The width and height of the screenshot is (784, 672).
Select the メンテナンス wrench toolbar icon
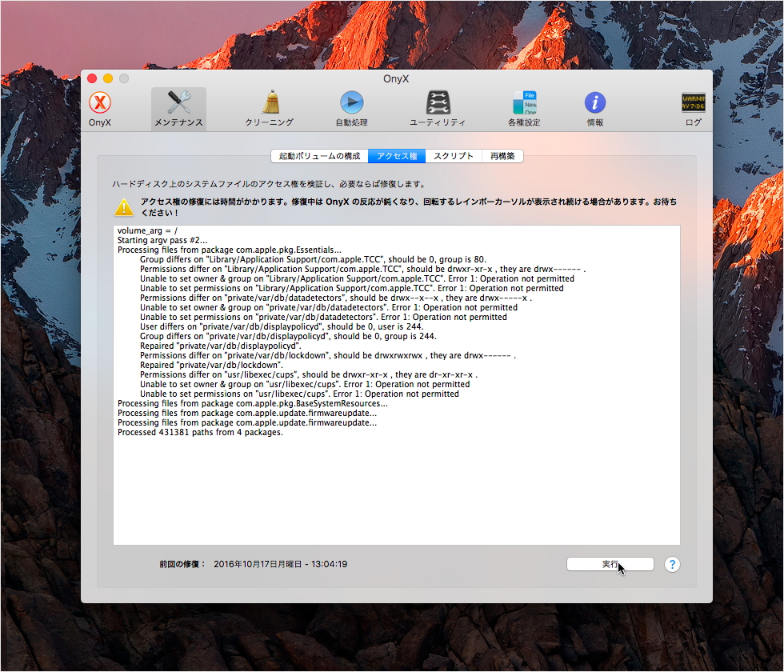pos(178,109)
